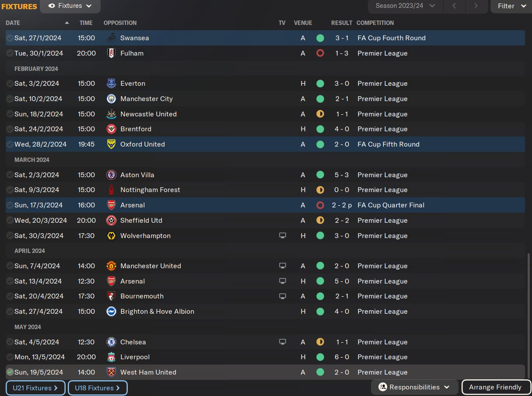Open the U21 Fixtures link
The width and height of the screenshot is (532, 396).
[x=35, y=388]
